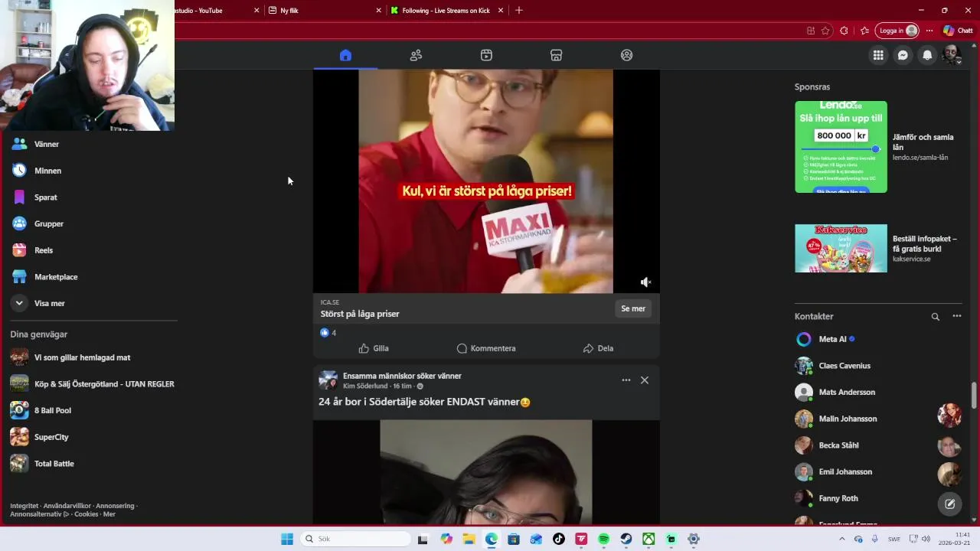This screenshot has height=551, width=980.
Task: Add this page to favorites star
Action: click(x=825, y=31)
